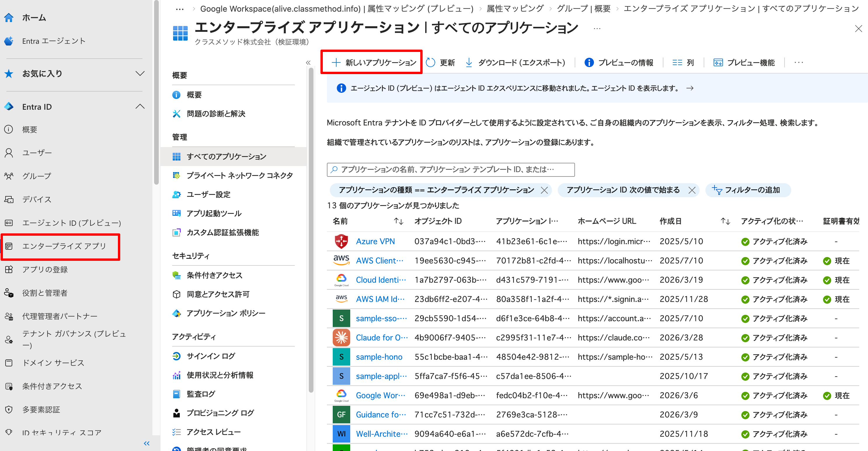
Task: Click ダウンロード (エクスポート) in the toolbar
Action: coord(516,62)
